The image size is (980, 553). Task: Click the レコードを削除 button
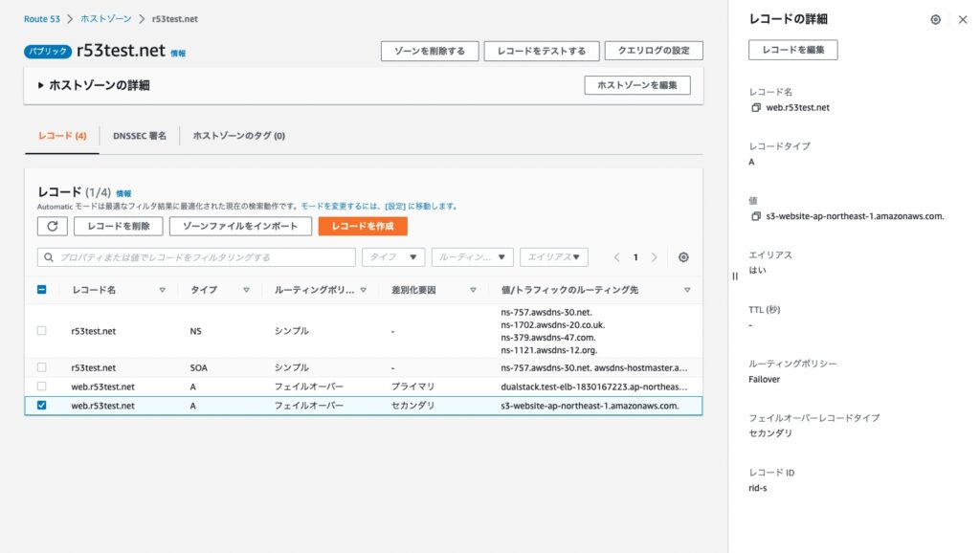pos(118,226)
